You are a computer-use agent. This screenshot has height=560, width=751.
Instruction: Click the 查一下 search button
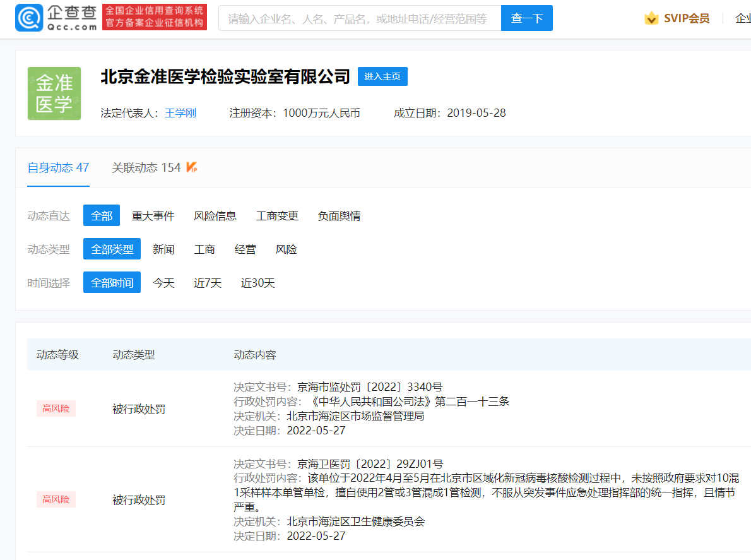[527, 18]
